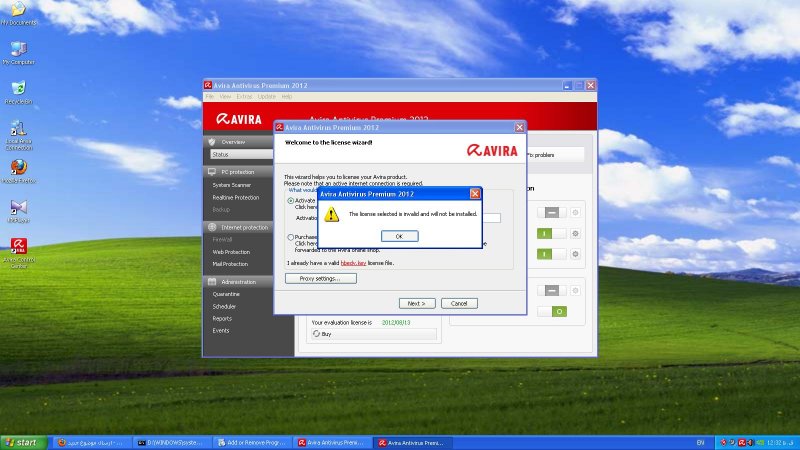The image size is (800, 450).
Task: Switch to first Avira Antivirus taskbar button
Action: [x=333, y=443]
